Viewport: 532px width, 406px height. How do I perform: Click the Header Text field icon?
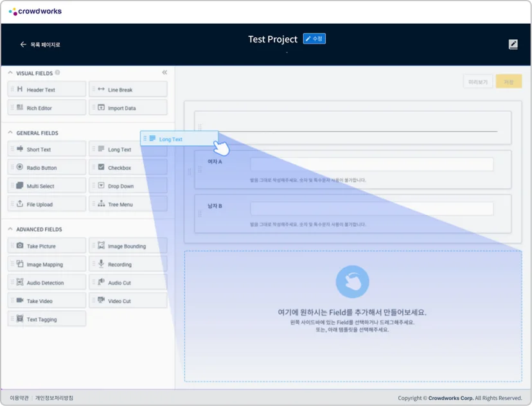[x=20, y=89]
